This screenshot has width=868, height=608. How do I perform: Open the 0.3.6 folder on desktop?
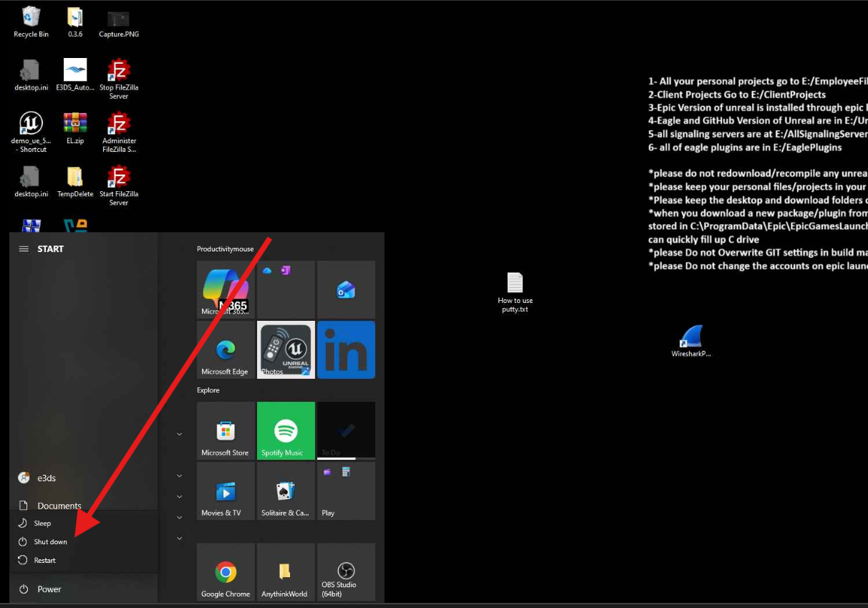click(75, 21)
